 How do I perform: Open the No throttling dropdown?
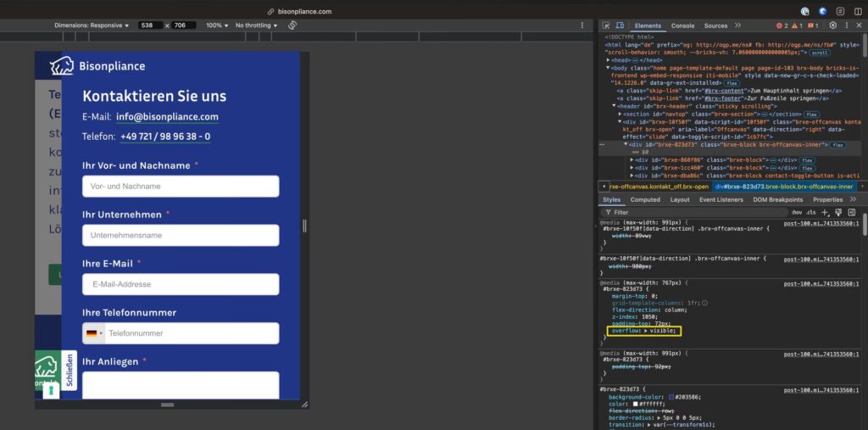pos(256,25)
